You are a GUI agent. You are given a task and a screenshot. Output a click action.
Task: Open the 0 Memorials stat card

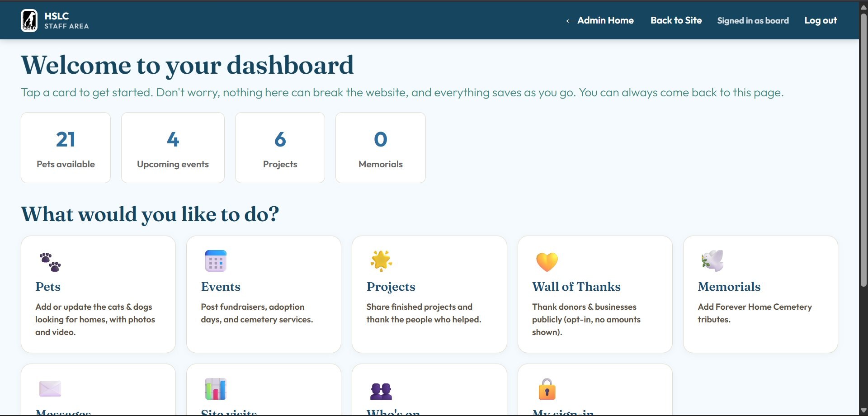click(x=381, y=147)
